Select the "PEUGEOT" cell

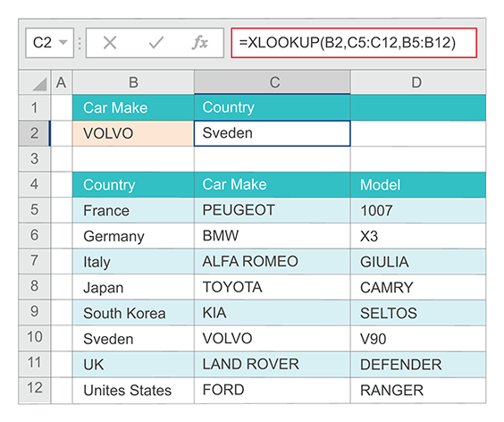pos(273,210)
